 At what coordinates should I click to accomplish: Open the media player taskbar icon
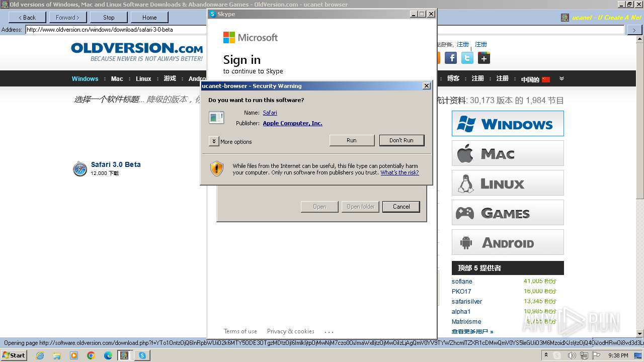tap(74, 355)
